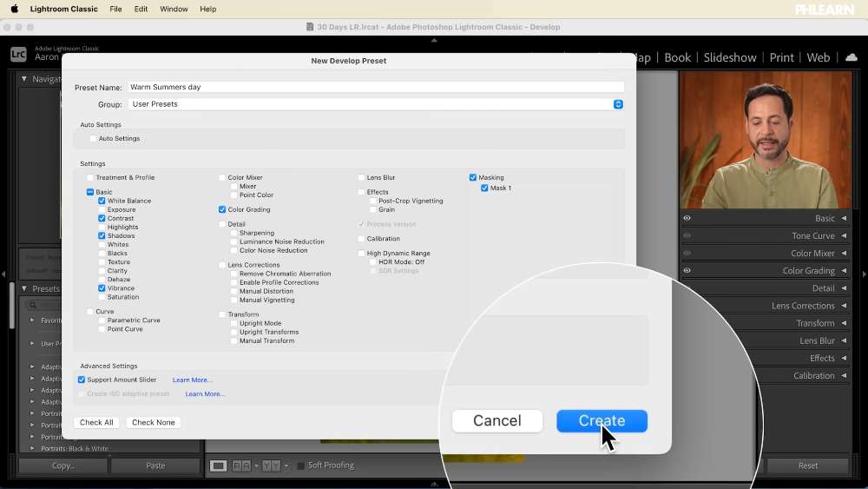Uncheck the Color Grading checkbox
868x489 pixels.
(x=222, y=210)
